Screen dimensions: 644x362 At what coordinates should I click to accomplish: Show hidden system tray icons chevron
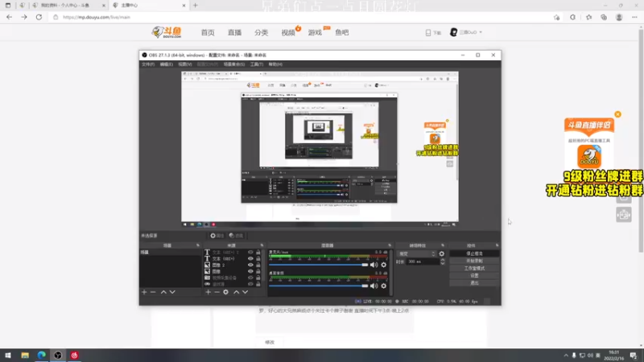pos(566,356)
